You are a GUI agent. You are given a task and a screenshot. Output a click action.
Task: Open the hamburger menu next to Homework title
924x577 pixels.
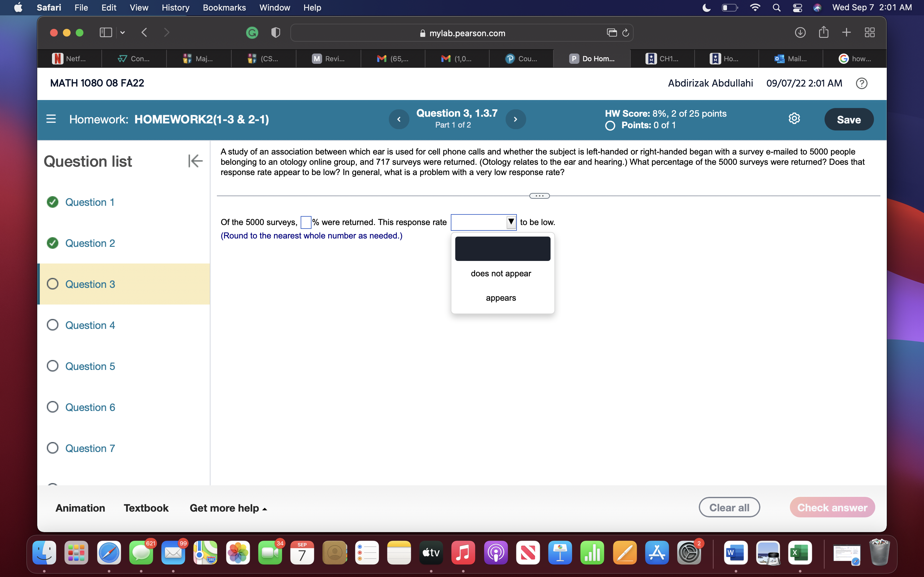click(51, 119)
